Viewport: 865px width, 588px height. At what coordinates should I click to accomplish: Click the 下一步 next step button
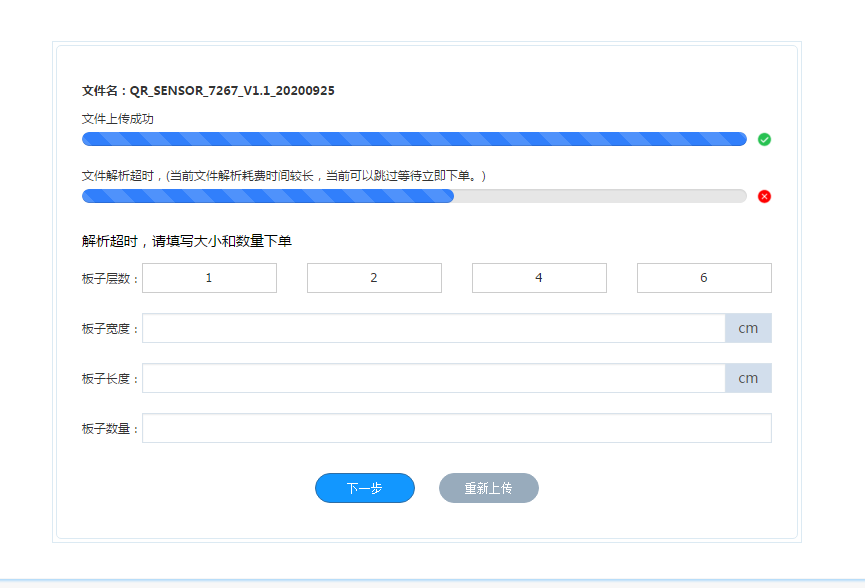[365, 488]
